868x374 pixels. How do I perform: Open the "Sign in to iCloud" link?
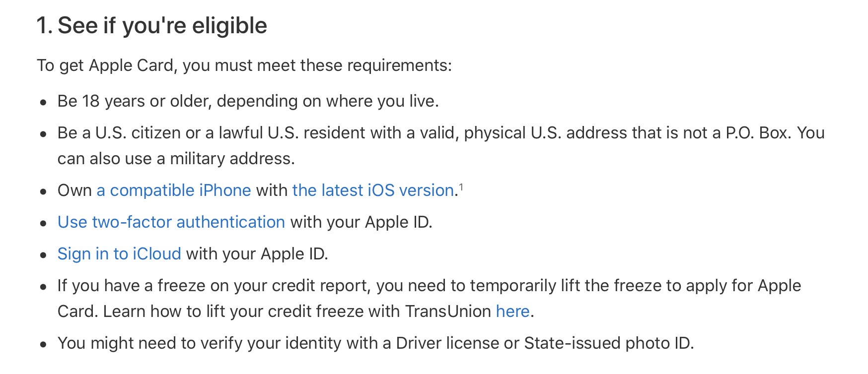pyautogui.click(x=119, y=254)
